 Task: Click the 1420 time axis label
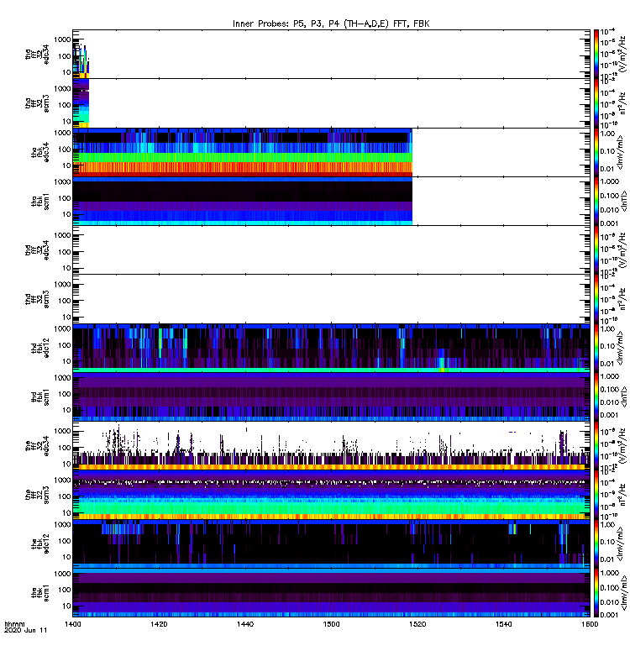click(159, 624)
